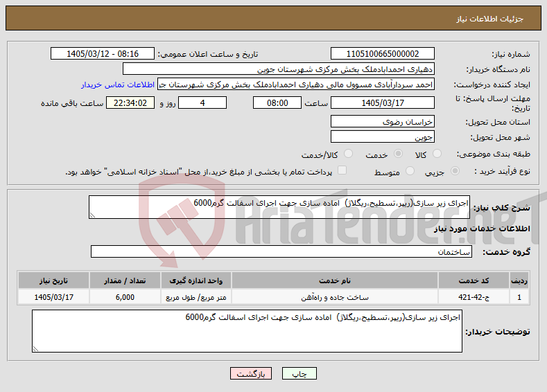The image size is (547, 392).
Task: Click the quantity cell 6,000
Action: 125,297
